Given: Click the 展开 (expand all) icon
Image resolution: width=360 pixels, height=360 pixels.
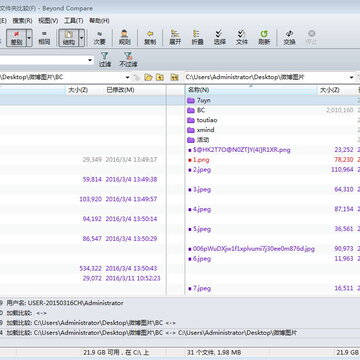Looking at the screenshot, I should point(175,37).
